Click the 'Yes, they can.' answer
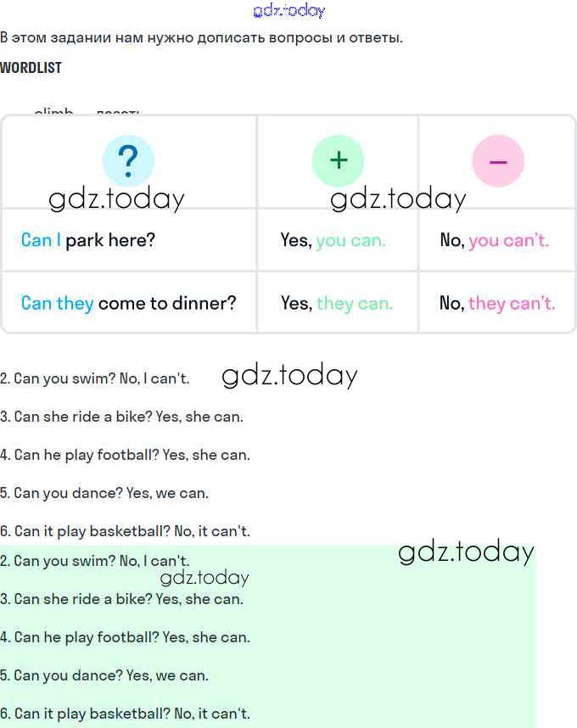 tap(336, 303)
